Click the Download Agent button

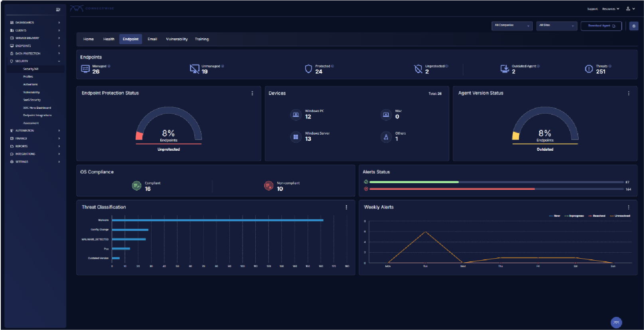pos(601,26)
